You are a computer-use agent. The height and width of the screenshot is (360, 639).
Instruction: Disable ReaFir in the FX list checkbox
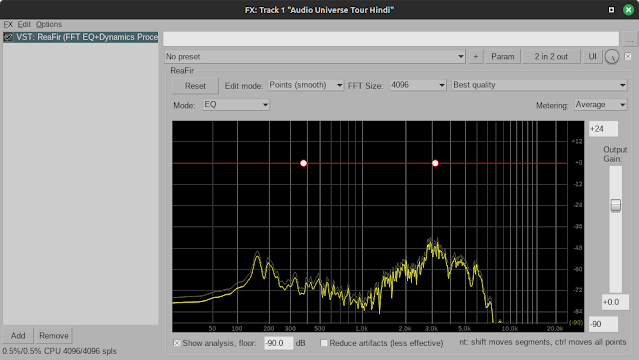(x=8, y=37)
